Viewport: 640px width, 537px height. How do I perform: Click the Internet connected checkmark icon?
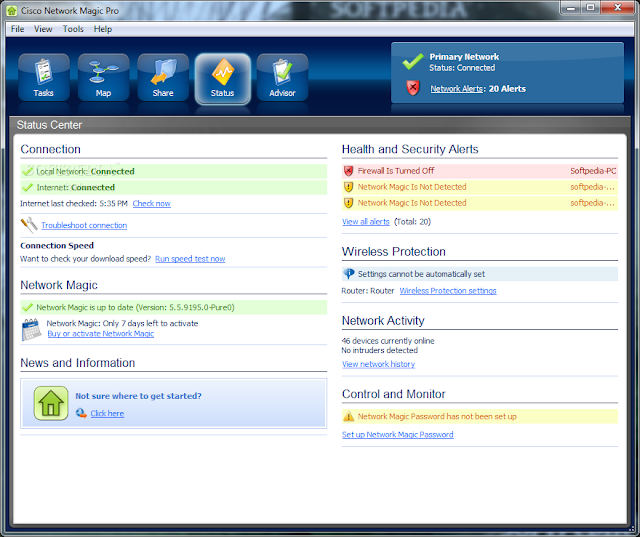28,187
